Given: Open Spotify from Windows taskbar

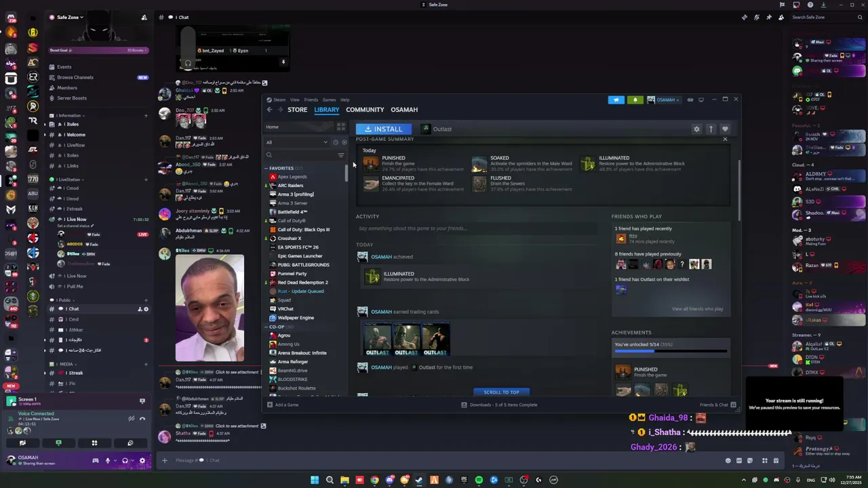Looking at the screenshot, I should click(x=479, y=480).
